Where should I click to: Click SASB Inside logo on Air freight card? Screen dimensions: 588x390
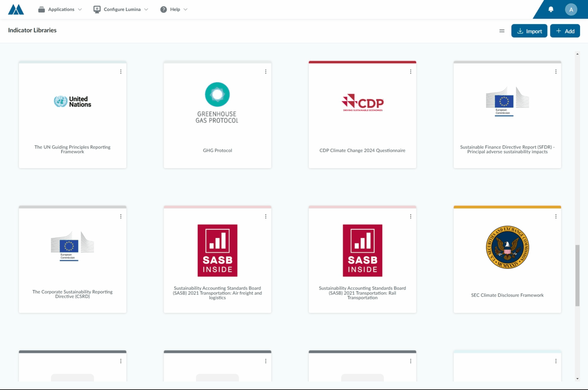tap(217, 250)
